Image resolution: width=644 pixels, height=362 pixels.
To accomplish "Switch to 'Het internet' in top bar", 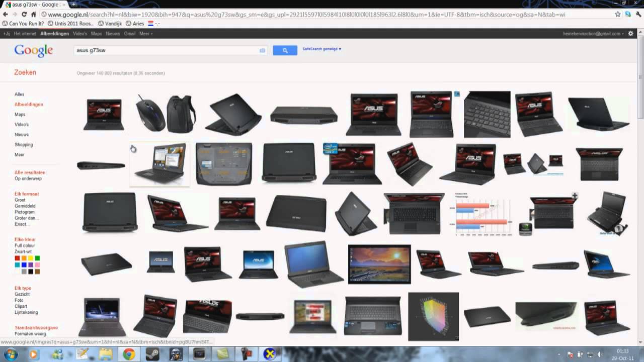I will [x=25, y=34].
